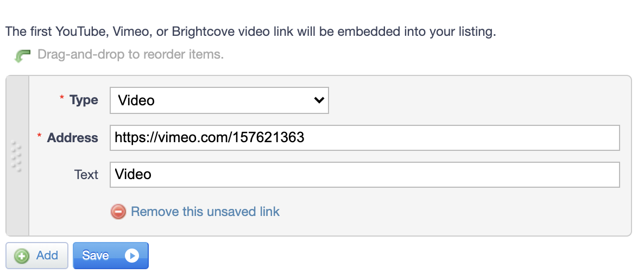Viewport: 644px width, 280px height.
Task: Click the red minus remove icon
Action: pos(118,212)
